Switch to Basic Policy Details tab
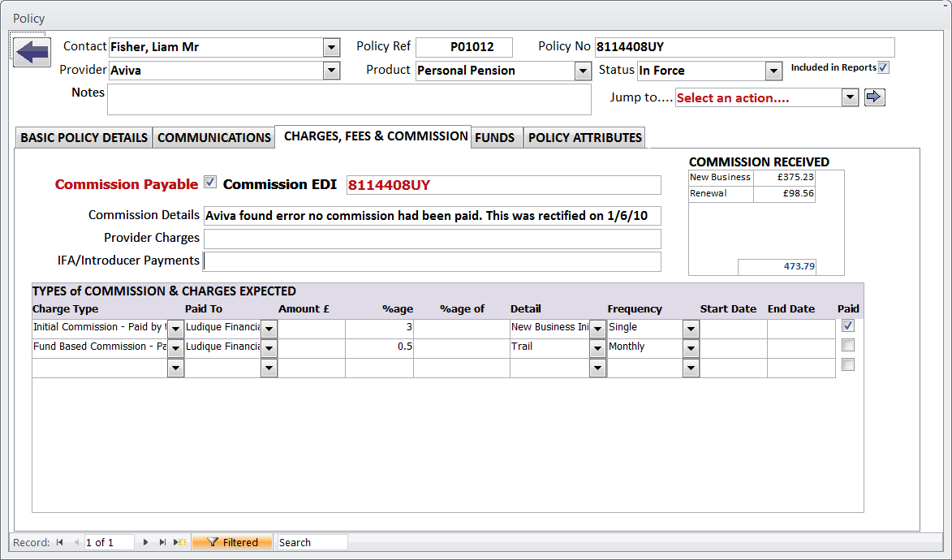Image resolution: width=952 pixels, height=560 pixels. coord(84,137)
